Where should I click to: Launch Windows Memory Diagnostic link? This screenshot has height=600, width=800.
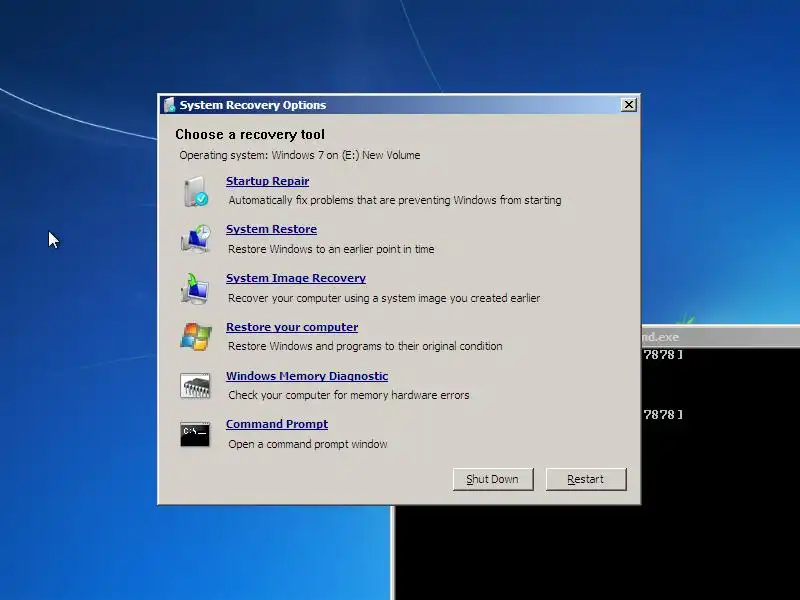click(307, 376)
